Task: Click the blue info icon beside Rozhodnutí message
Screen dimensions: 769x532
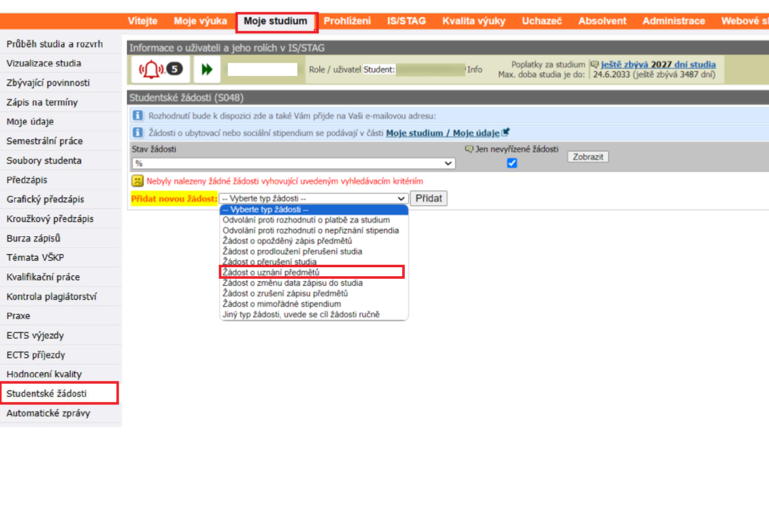Action: tap(137, 115)
